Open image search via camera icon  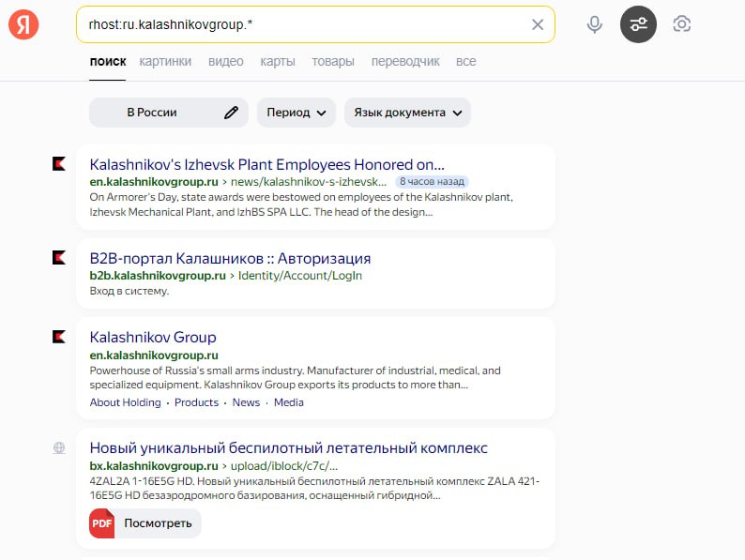tap(682, 24)
